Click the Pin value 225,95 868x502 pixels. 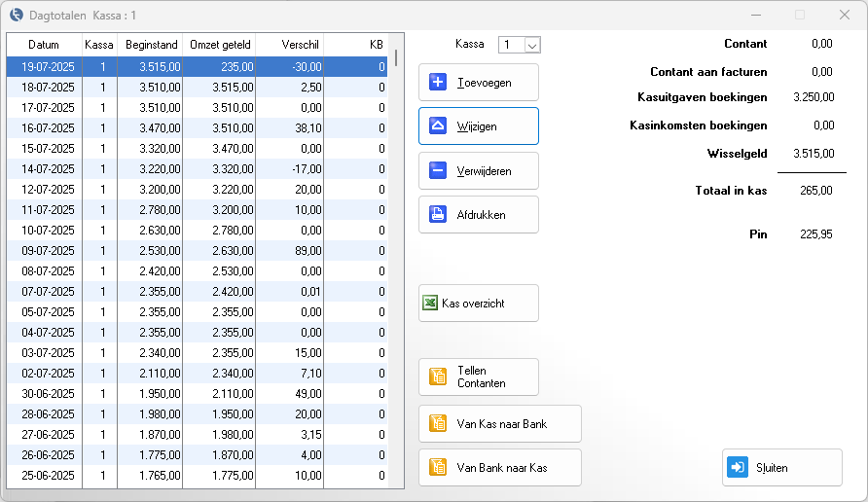[x=816, y=234]
